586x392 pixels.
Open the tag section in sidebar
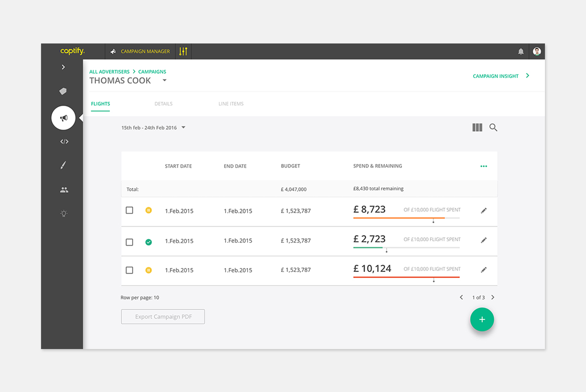(63, 91)
